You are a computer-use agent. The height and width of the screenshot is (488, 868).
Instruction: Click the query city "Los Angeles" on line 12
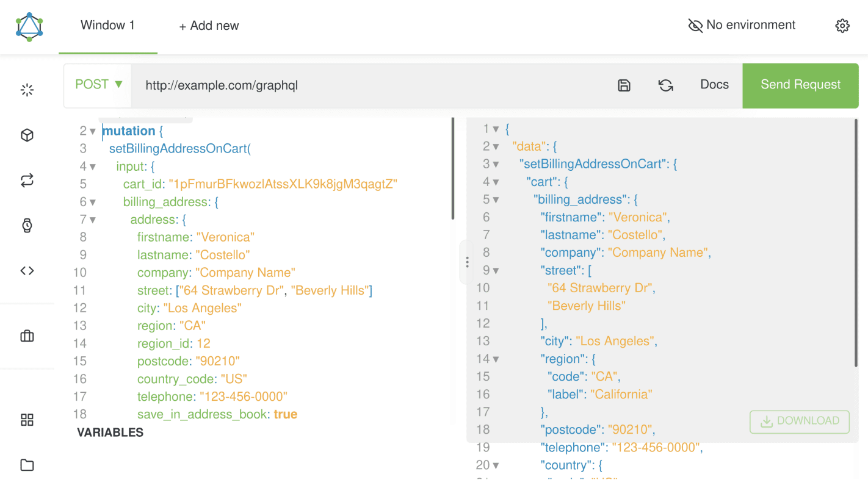pyautogui.click(x=203, y=308)
